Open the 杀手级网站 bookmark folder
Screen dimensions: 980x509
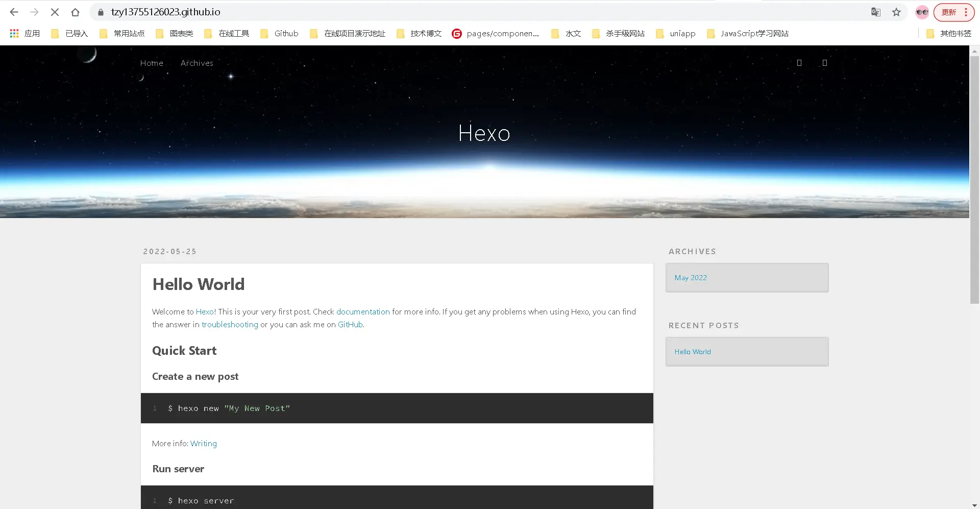tap(618, 33)
